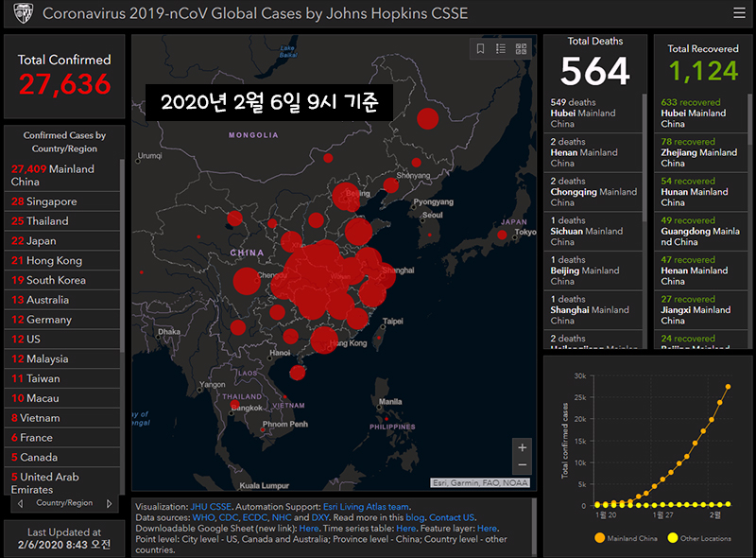Select Taiwan in confirmed cases list
The image size is (756, 558).
click(x=62, y=378)
